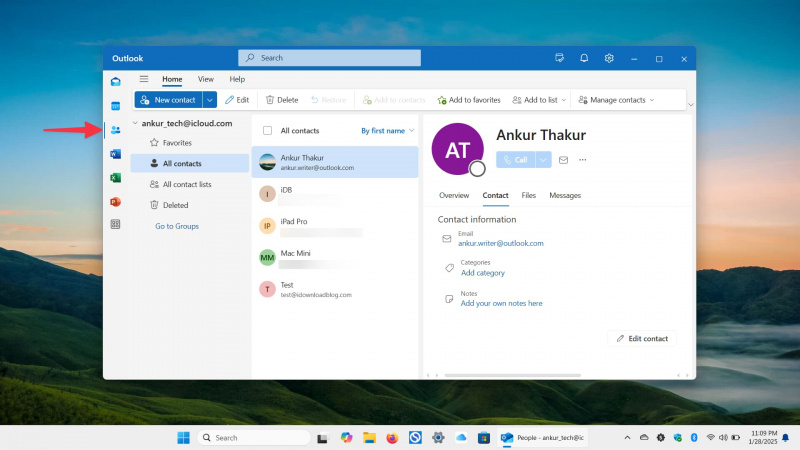Screen dimensions: 800x450
Task: Select the Ankur Thakur contact row
Action: (335, 162)
